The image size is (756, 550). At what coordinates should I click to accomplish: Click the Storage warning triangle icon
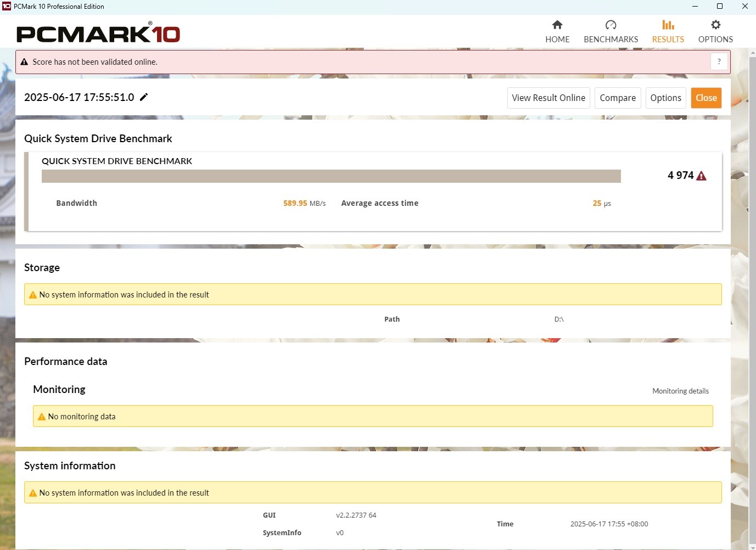coord(33,295)
